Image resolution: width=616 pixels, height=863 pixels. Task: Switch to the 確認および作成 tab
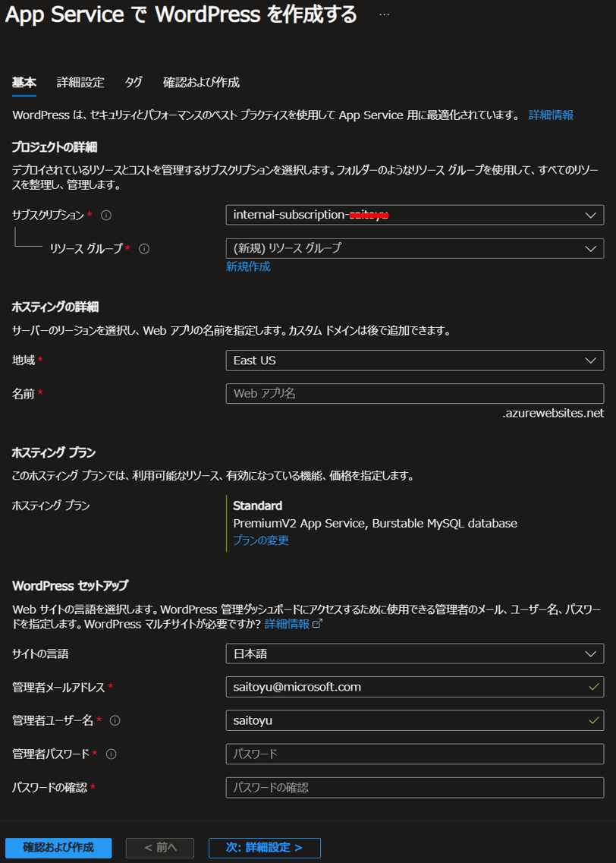coord(201,83)
